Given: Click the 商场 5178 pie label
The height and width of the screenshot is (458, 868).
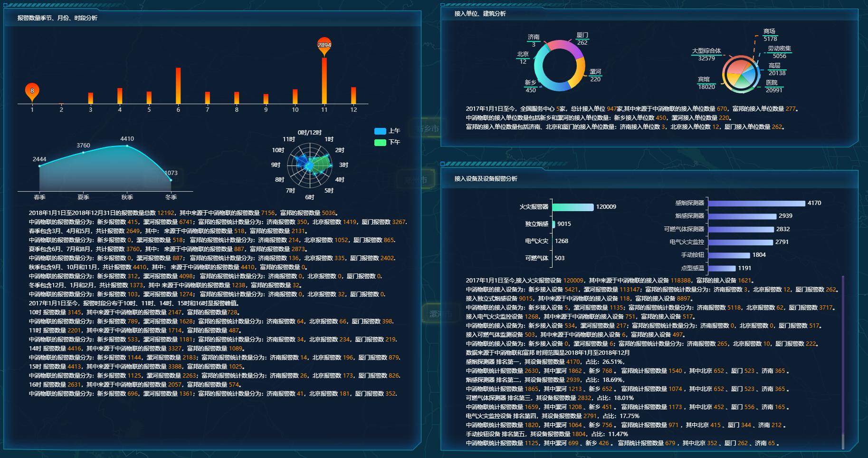Looking at the screenshot, I should coord(770,35).
